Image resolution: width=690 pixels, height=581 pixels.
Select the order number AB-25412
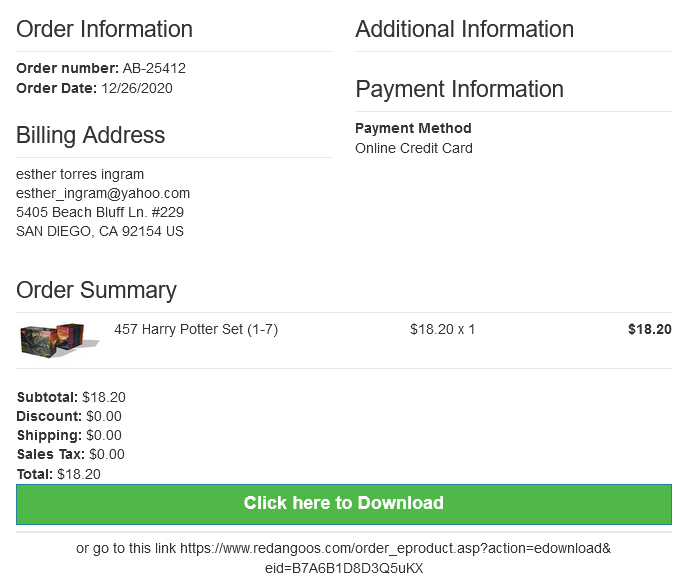[x=154, y=68]
